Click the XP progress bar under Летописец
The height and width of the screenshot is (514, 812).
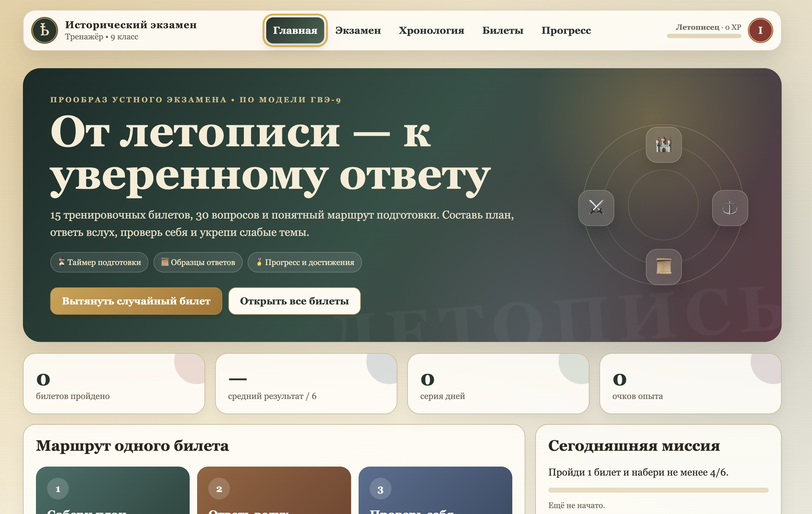point(704,36)
